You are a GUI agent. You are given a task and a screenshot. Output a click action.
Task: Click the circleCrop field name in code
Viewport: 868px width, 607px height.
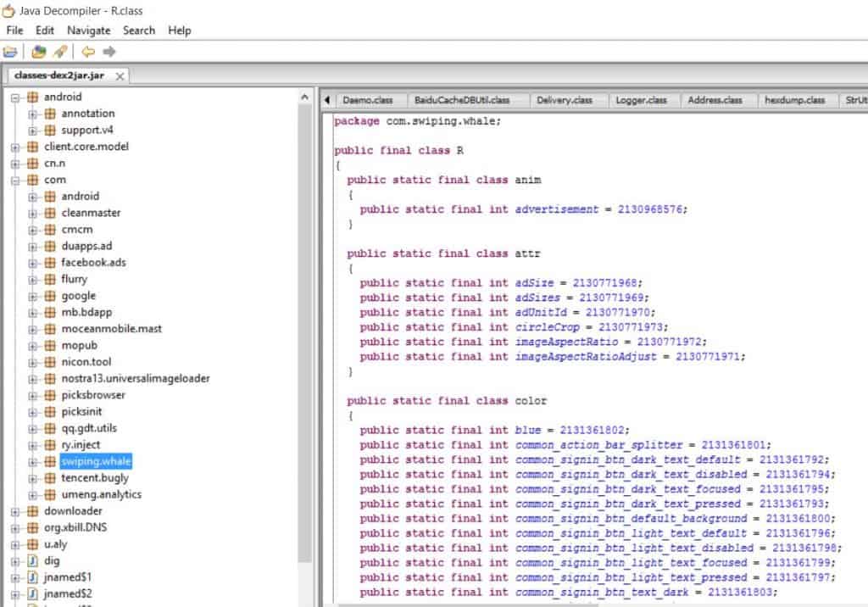coord(547,327)
